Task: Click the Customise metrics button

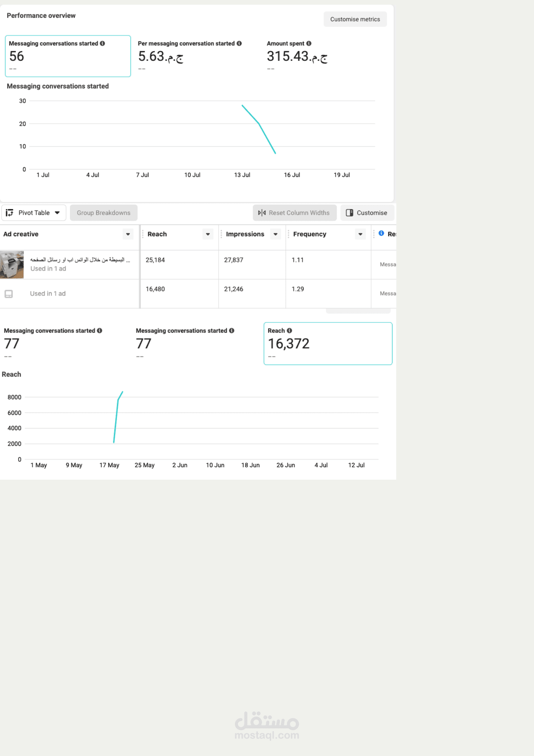Action: tap(355, 19)
